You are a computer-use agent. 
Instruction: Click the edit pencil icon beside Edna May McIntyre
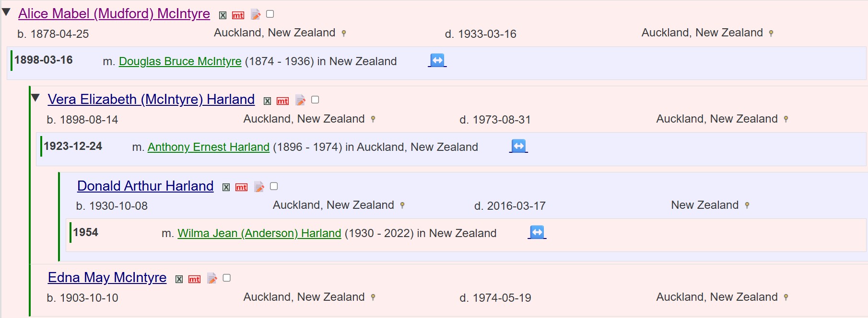point(212,278)
